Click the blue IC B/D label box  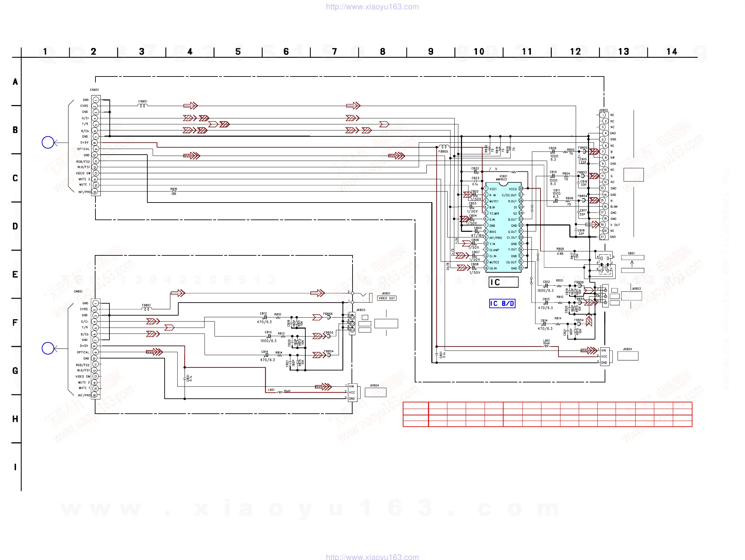pyautogui.click(x=502, y=303)
